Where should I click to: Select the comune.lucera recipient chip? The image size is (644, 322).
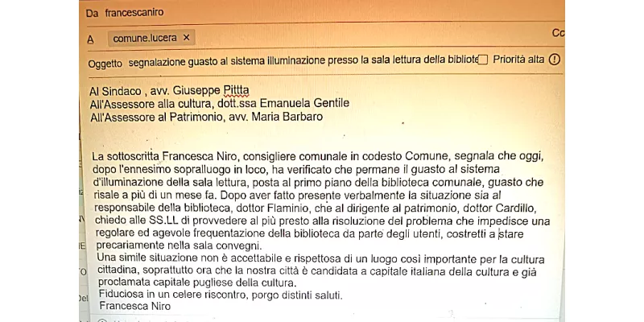click(x=145, y=38)
